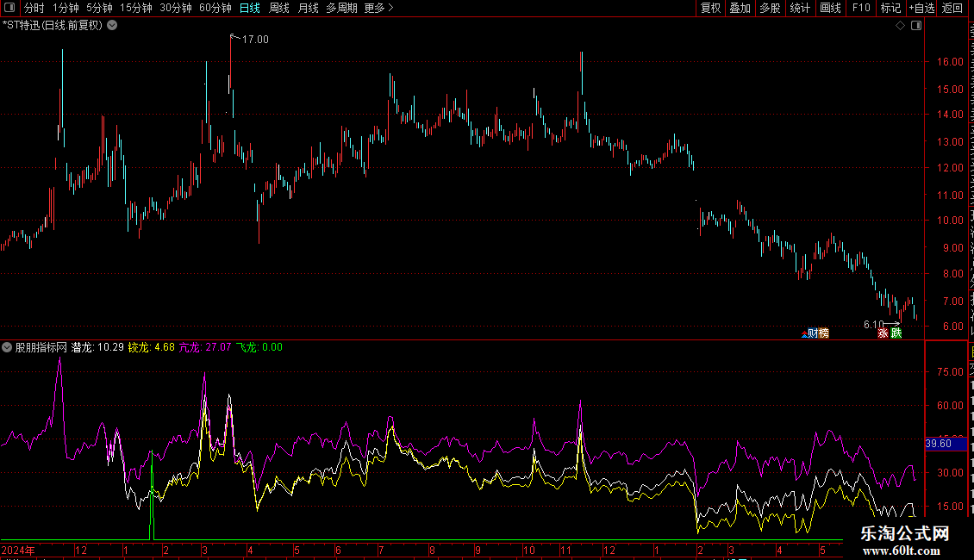The image size is (974, 560).
Task: Click the 叠加 overlay button
Action: (740, 8)
